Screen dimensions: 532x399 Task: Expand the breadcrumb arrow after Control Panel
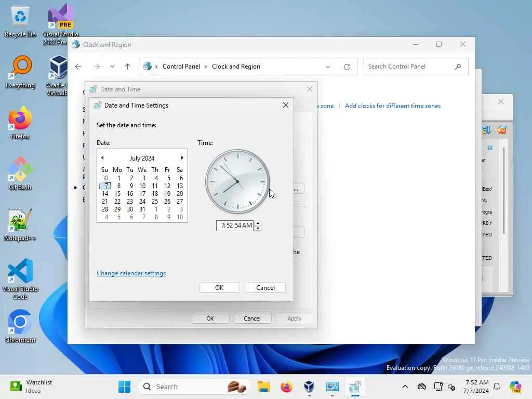(x=206, y=66)
